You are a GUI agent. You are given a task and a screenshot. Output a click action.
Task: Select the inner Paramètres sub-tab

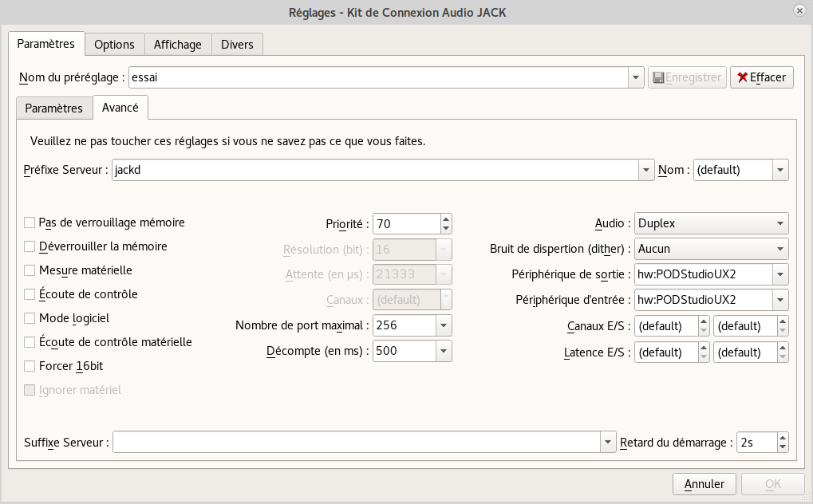53,108
